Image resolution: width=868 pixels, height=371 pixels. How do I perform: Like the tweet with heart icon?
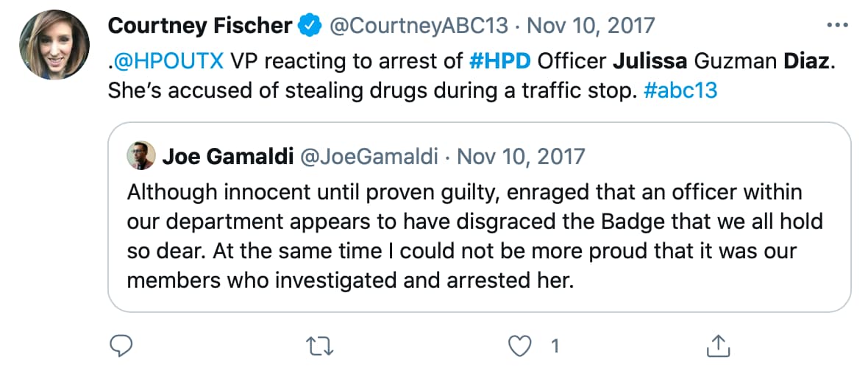pyautogui.click(x=521, y=344)
